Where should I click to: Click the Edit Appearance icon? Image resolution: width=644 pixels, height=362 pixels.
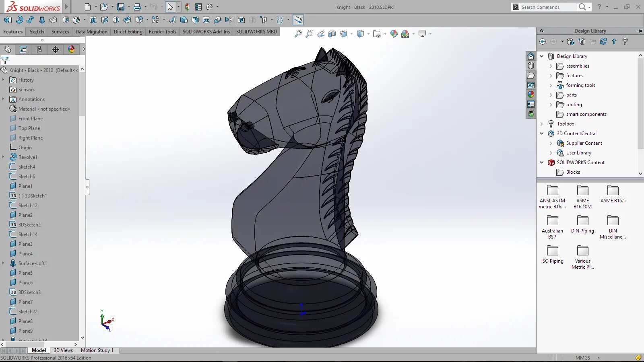tap(394, 34)
